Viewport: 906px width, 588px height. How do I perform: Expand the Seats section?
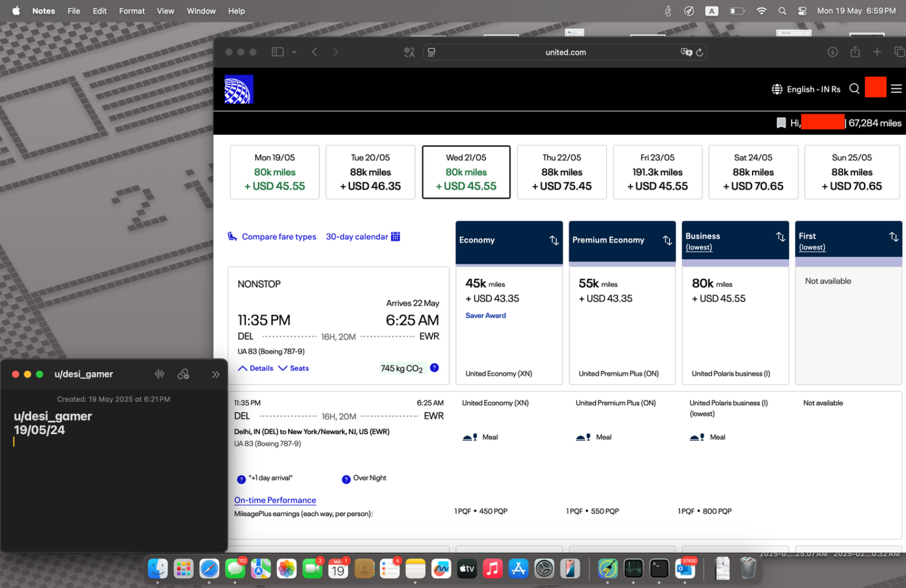coord(294,368)
